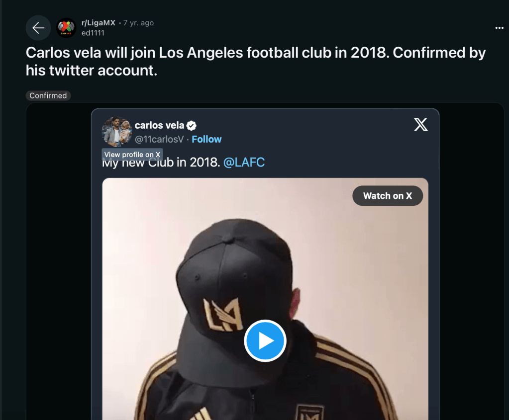Open user ed1111's profile
This screenshot has width=509, height=420.
click(93, 33)
